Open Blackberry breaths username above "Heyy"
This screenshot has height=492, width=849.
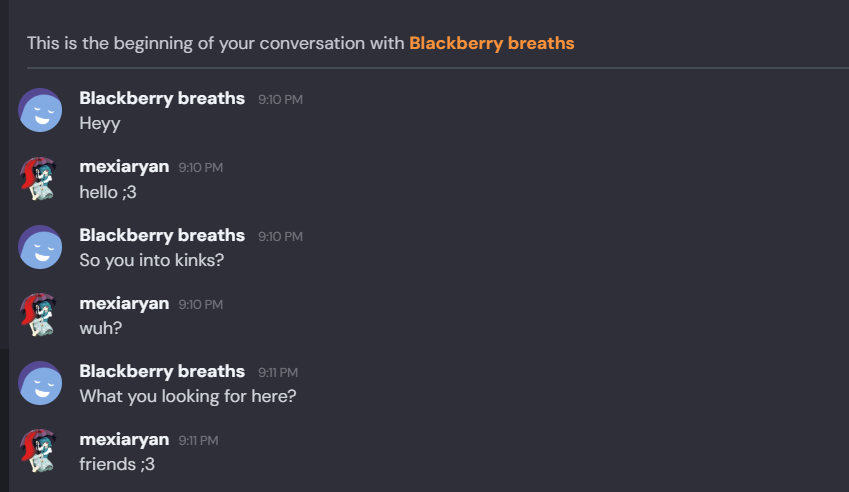[x=162, y=98]
